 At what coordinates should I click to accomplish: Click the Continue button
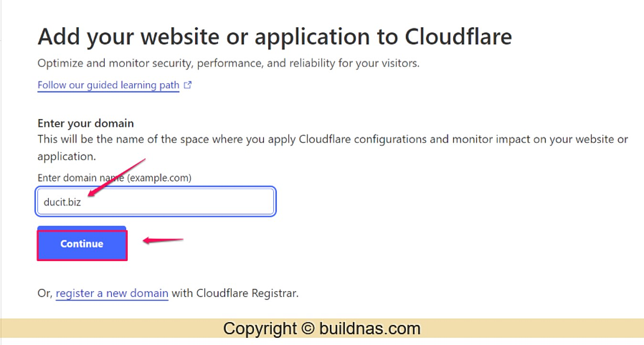[x=82, y=245]
